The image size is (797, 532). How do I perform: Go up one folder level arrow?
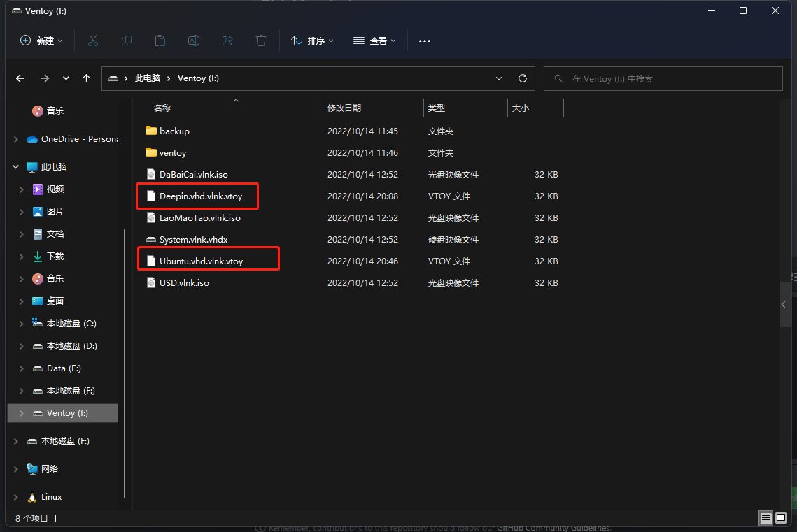[x=86, y=78]
